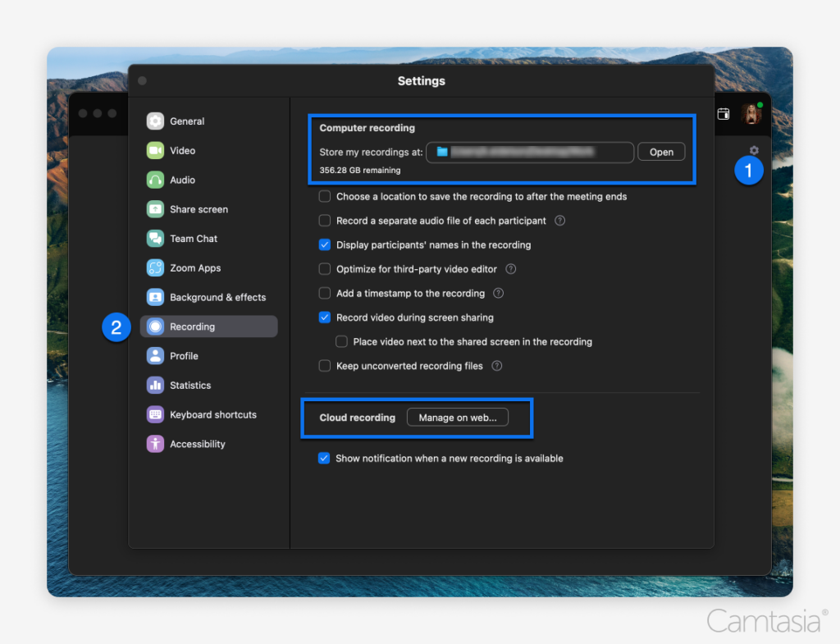Click the Video camera icon in sidebar
The image size is (840, 644).
(155, 151)
